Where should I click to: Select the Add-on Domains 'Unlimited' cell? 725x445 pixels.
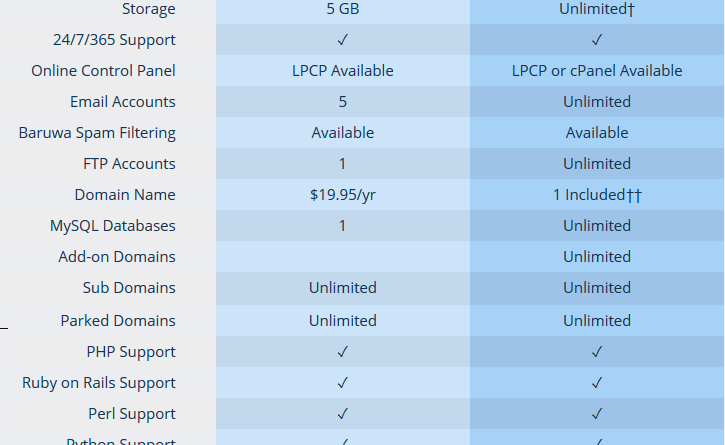pos(597,257)
